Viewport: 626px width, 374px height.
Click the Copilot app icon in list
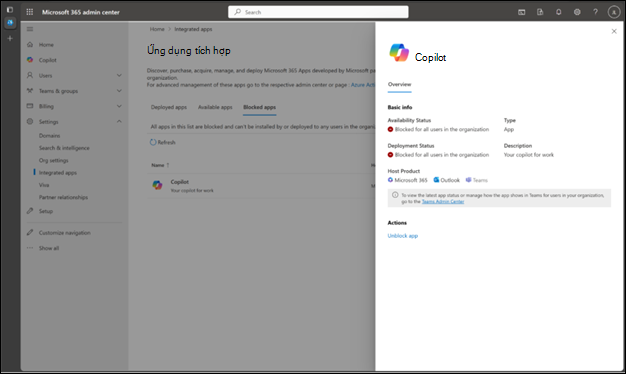pos(157,185)
